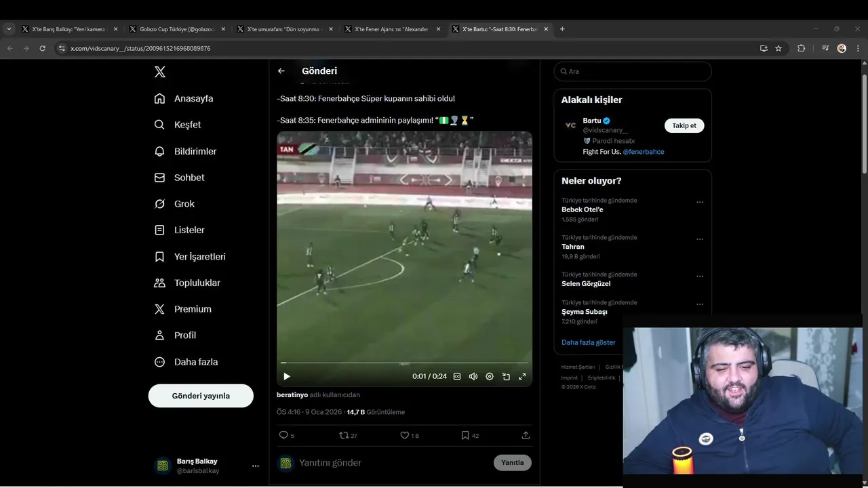Open a new browser tab

(x=562, y=29)
